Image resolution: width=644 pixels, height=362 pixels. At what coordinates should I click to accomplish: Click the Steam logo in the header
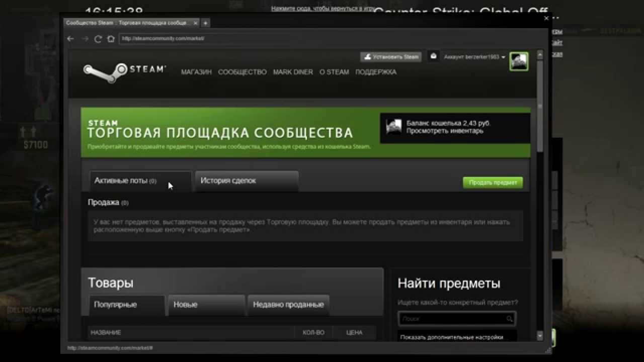click(x=124, y=72)
